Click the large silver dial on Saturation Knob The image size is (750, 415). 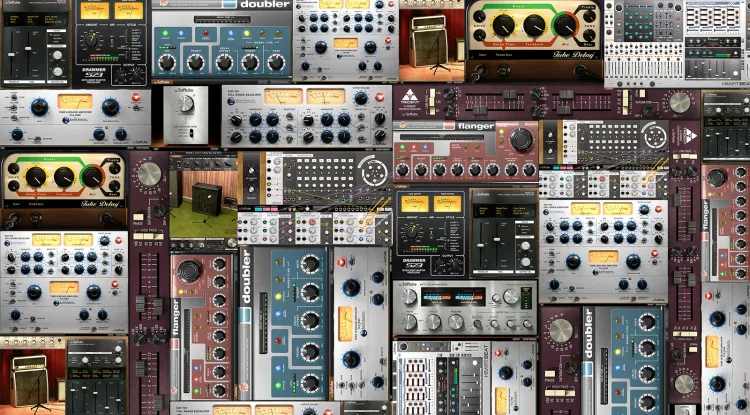(x=185, y=103)
